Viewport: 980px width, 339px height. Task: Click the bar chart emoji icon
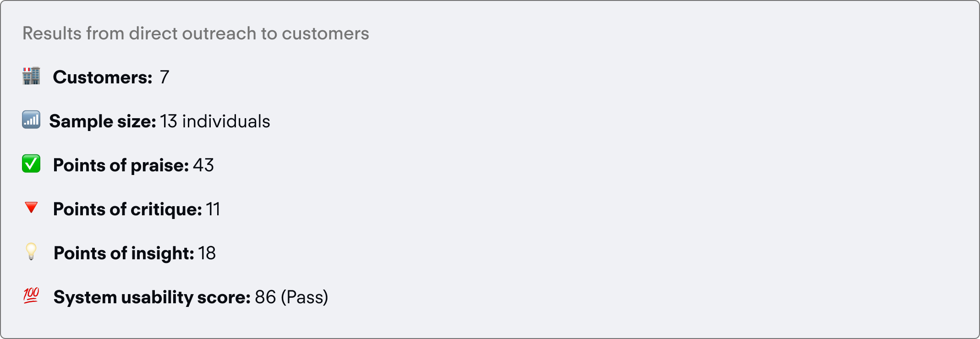tap(31, 120)
